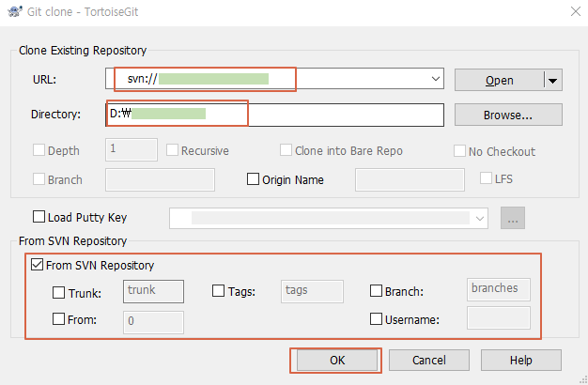This screenshot has height=385, width=588.
Task: Close the Git clone dialog
Action: point(575,11)
